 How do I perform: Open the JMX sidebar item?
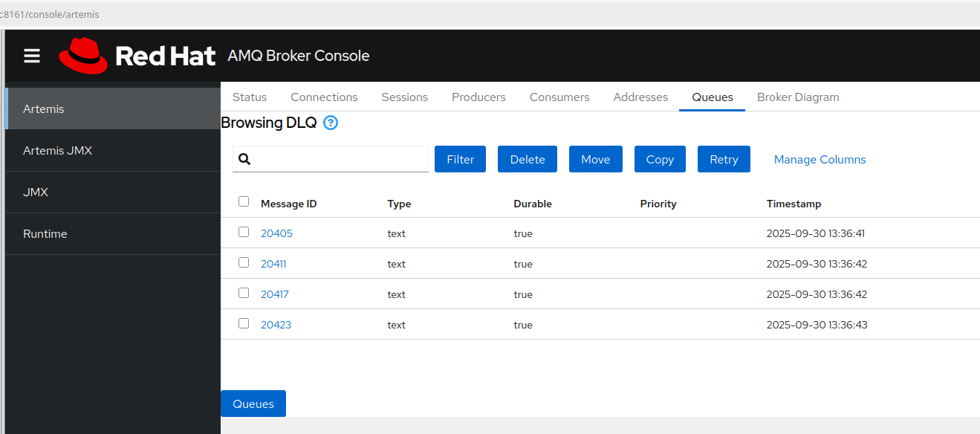tap(113, 192)
